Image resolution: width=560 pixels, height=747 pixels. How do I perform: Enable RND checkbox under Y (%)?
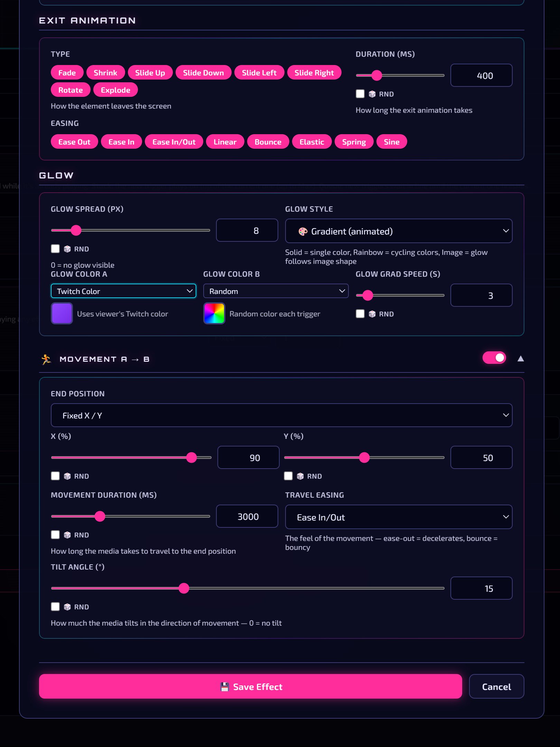288,476
